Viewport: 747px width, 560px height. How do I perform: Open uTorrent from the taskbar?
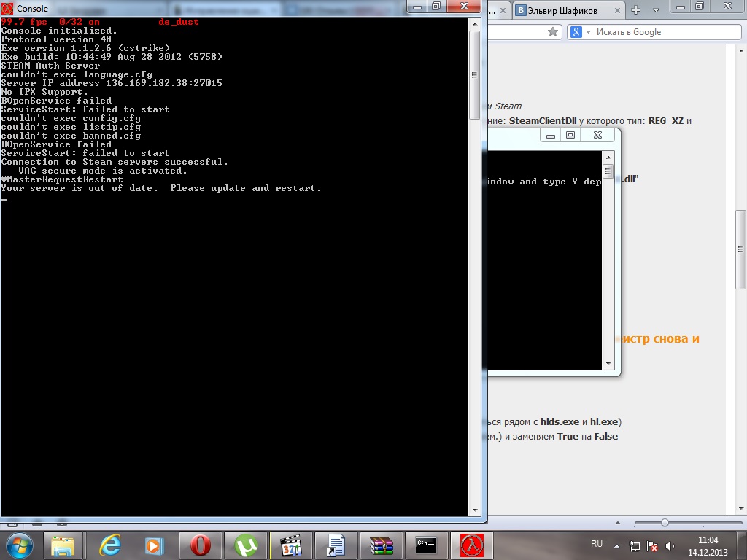(x=245, y=545)
